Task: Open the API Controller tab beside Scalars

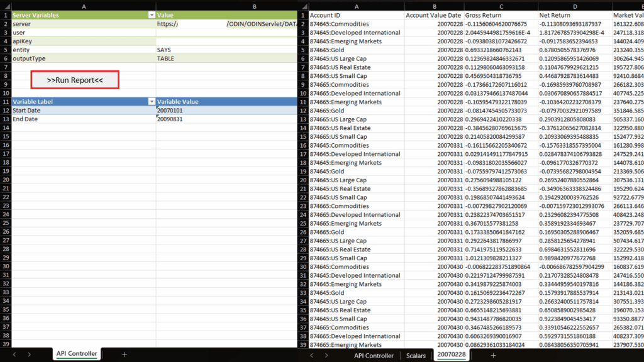Action: (374, 356)
